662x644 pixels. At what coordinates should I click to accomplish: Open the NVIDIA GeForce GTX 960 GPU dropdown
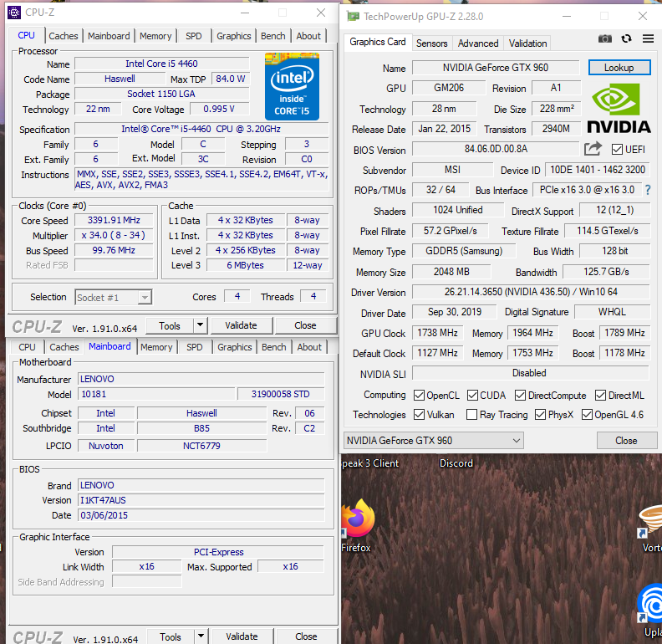434,440
